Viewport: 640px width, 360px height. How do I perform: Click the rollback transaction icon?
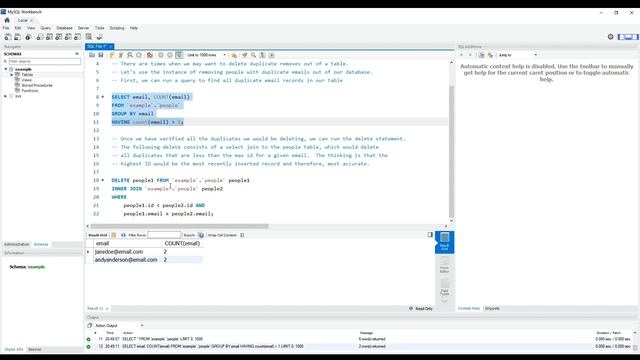(x=170, y=55)
